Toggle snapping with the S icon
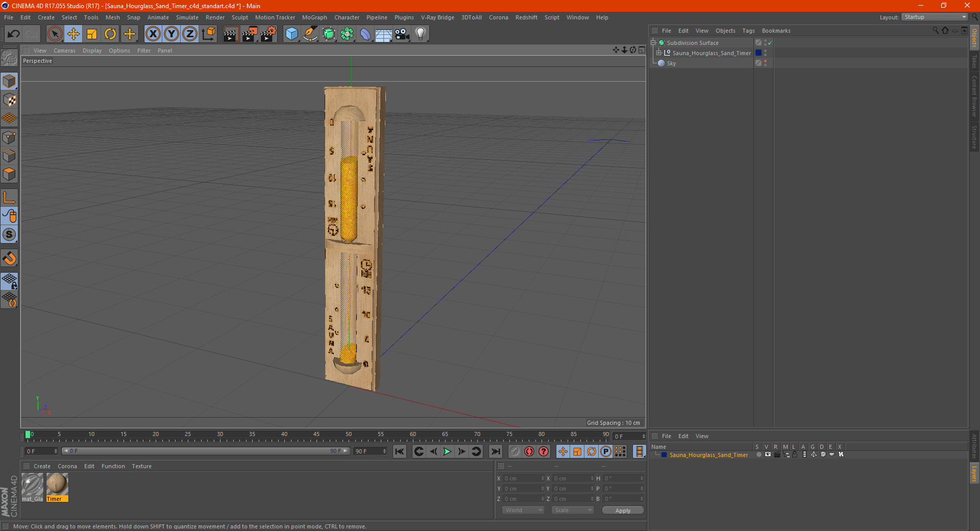The width and height of the screenshot is (980, 531). [10, 235]
